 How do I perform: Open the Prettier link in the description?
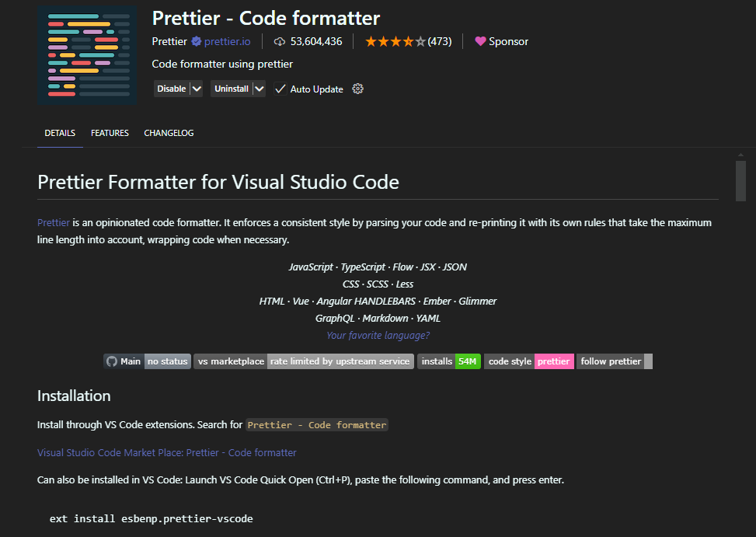(x=54, y=223)
